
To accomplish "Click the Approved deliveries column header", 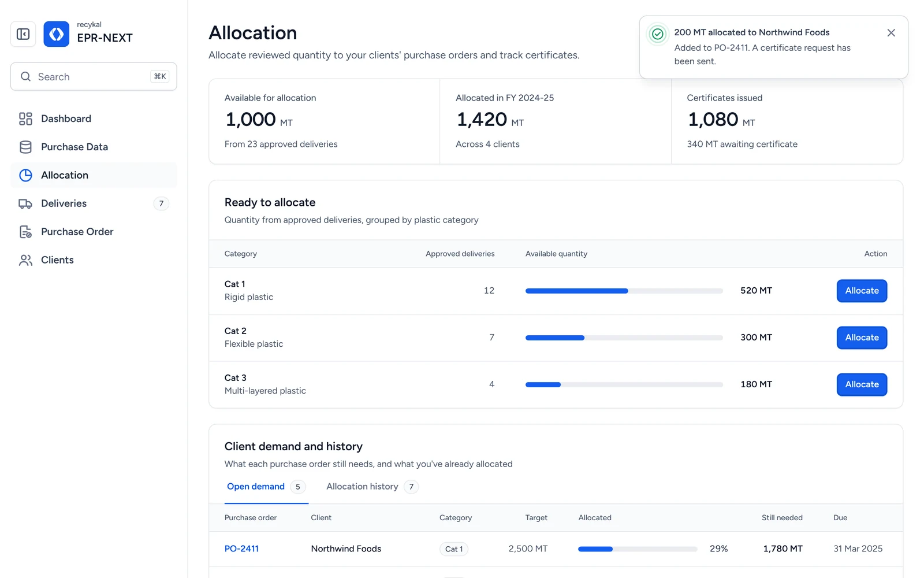I will [x=460, y=254].
